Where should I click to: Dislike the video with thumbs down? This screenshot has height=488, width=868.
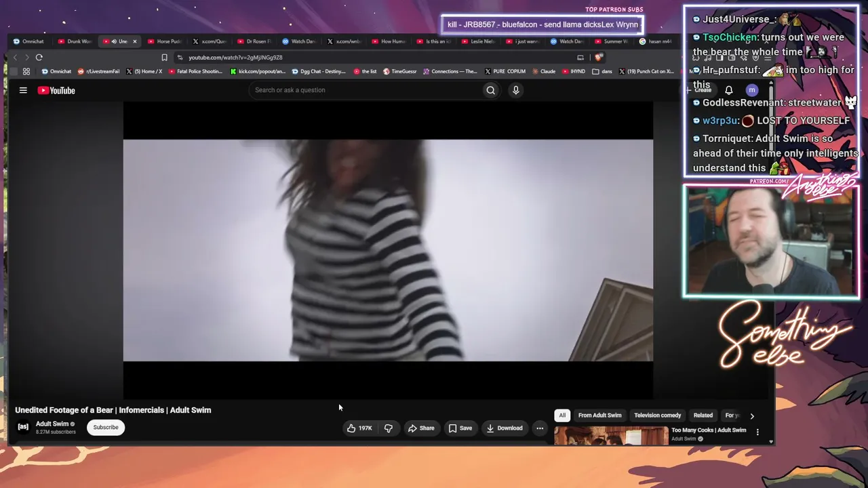coord(389,428)
